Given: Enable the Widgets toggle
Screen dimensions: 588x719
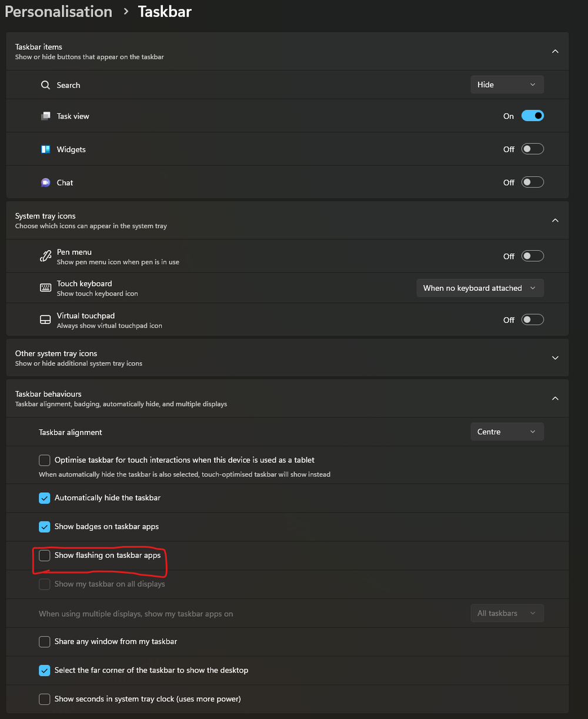Looking at the screenshot, I should [x=532, y=148].
